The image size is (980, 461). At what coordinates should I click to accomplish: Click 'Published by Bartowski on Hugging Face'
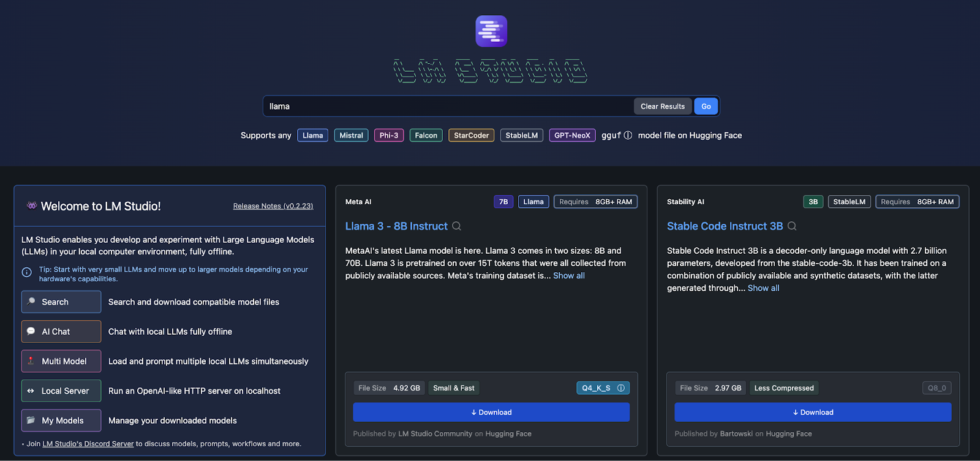point(743,434)
